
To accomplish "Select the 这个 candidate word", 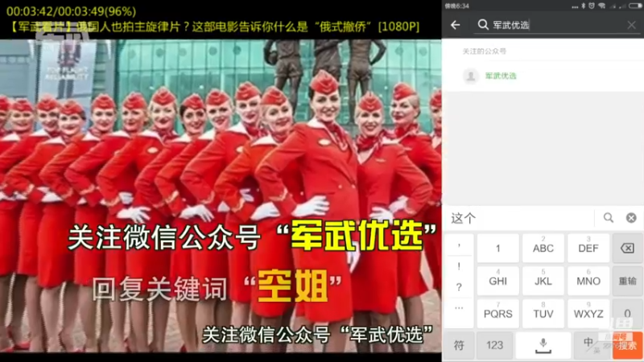I will pyautogui.click(x=464, y=218).
